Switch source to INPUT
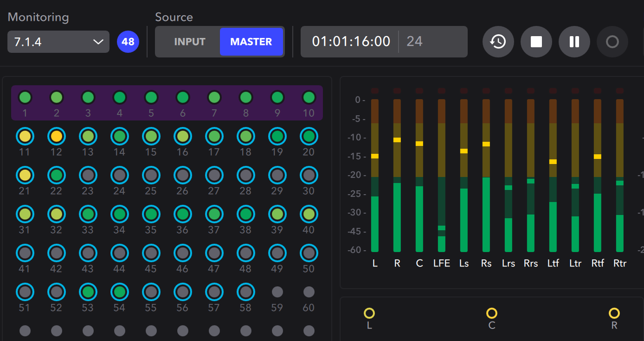 click(x=189, y=42)
